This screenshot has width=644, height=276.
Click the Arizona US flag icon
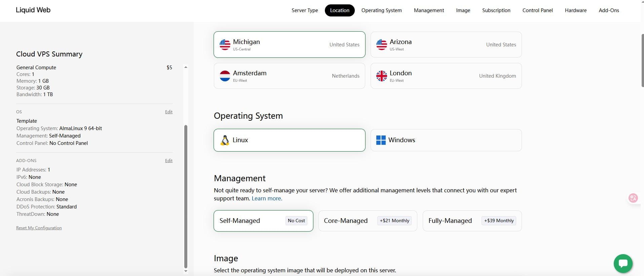point(381,44)
